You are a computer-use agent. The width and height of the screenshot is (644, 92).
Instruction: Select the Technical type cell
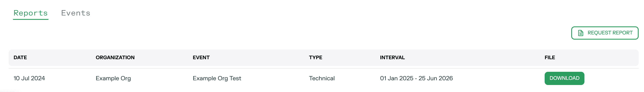pos(322,78)
